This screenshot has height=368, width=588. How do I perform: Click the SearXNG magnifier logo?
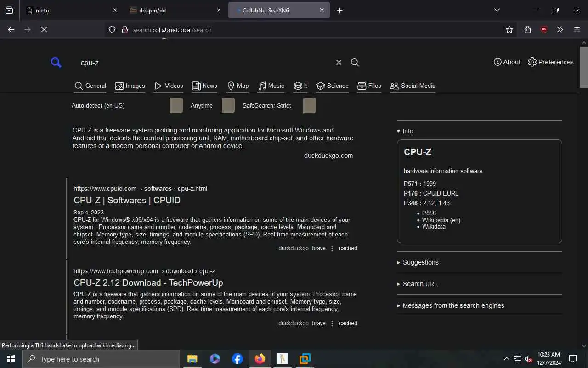pos(56,62)
